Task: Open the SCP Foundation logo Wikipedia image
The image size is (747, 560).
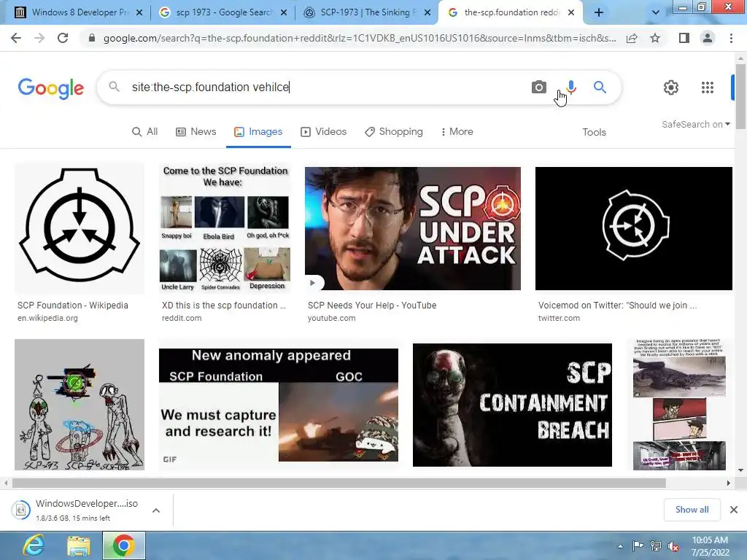Action: (80, 227)
